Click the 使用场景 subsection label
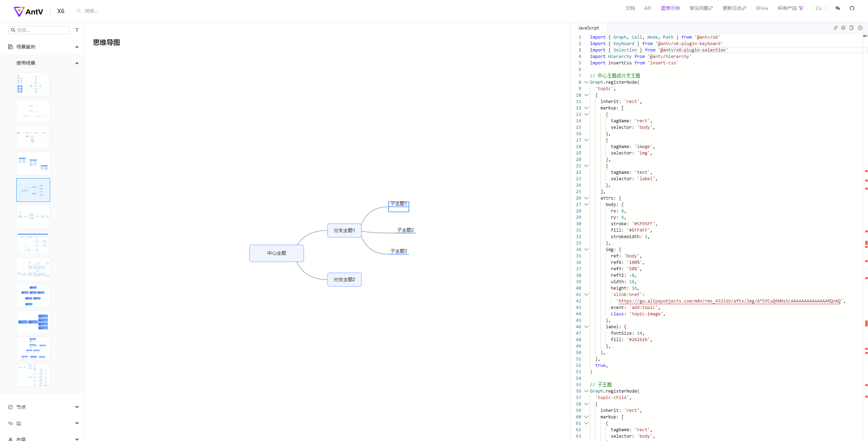The width and height of the screenshot is (868, 441). pos(26,63)
